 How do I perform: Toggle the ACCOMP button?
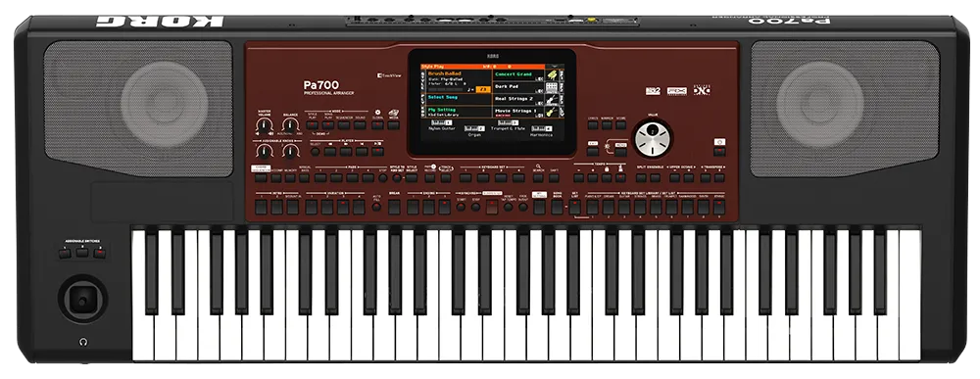[276, 178]
